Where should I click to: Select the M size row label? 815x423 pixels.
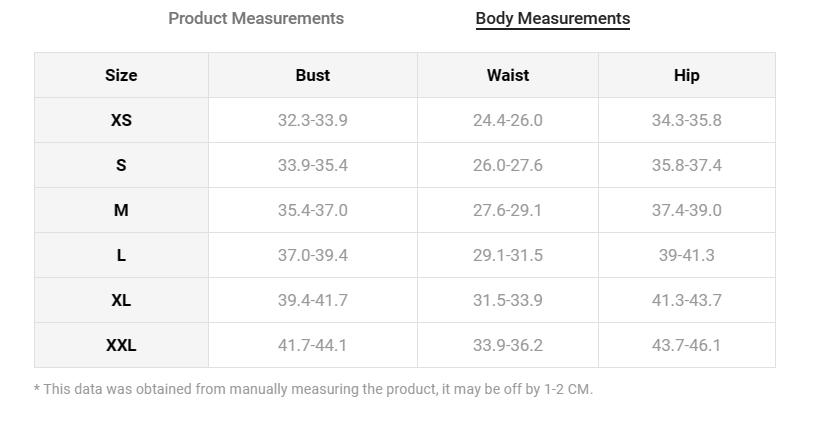tap(121, 210)
